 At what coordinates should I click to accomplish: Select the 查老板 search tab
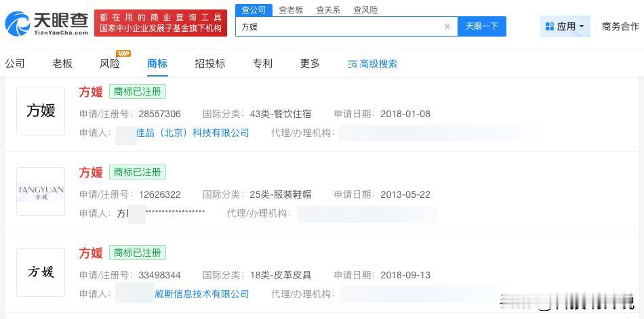click(291, 10)
